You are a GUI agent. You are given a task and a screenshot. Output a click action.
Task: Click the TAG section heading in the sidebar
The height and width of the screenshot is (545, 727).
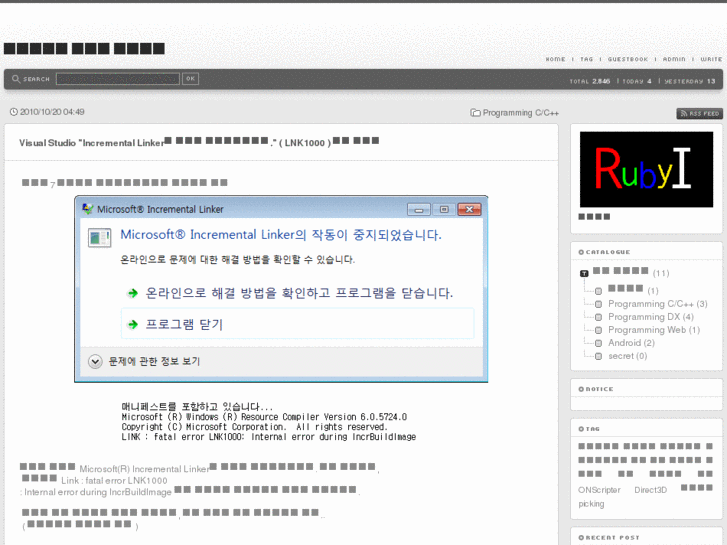click(x=589, y=429)
